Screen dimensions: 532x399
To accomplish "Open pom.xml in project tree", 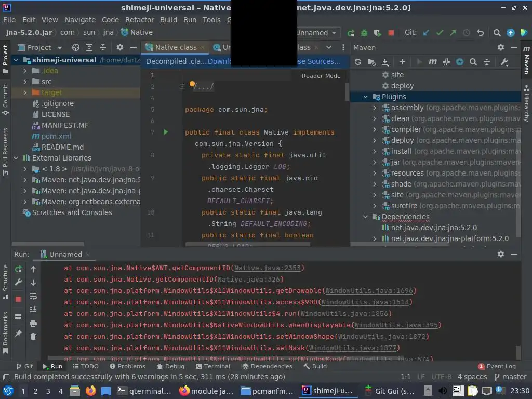I will tap(56, 136).
